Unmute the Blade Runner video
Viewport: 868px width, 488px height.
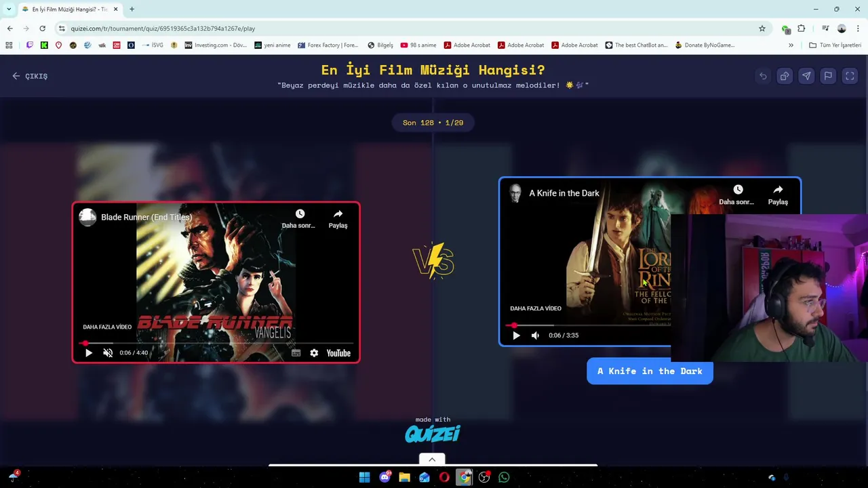pos(107,352)
